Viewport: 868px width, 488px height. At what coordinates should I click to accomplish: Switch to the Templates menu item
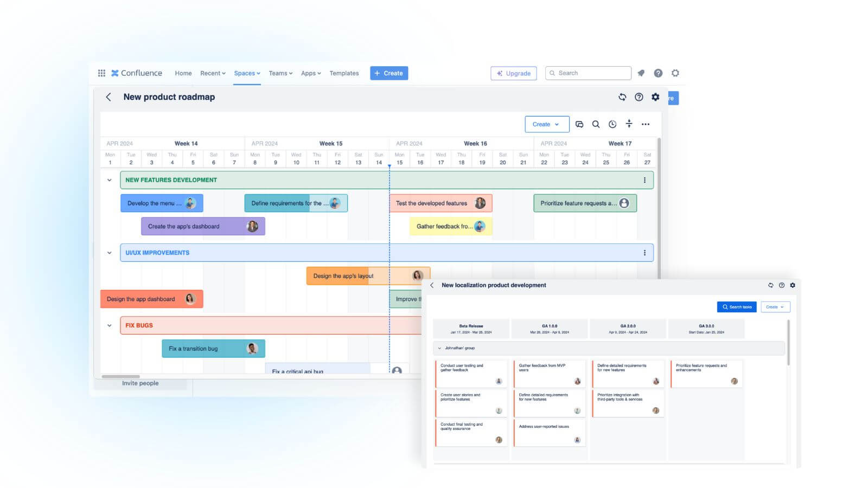coord(344,73)
